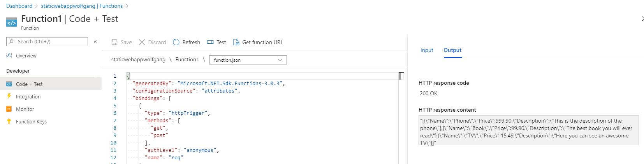Screen dimensions: 644x164
Task: Click the "req" value in editor
Action: [176, 158]
